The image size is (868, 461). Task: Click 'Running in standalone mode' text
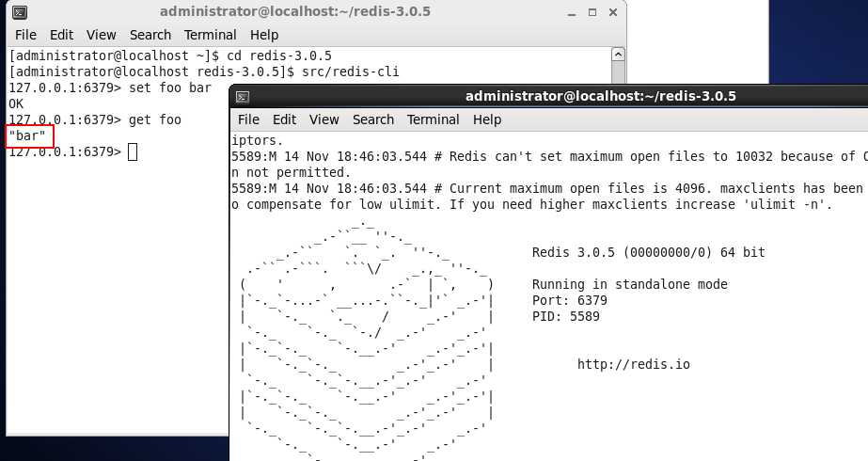(x=629, y=285)
